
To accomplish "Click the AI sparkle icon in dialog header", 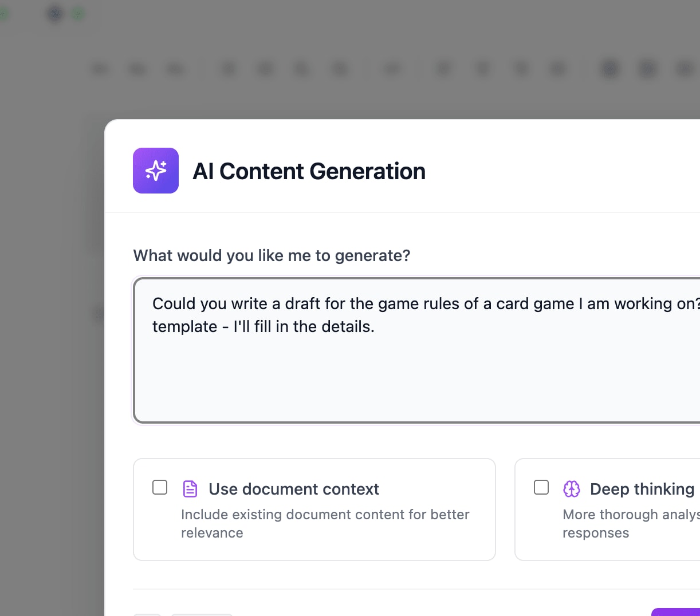I will [x=156, y=171].
